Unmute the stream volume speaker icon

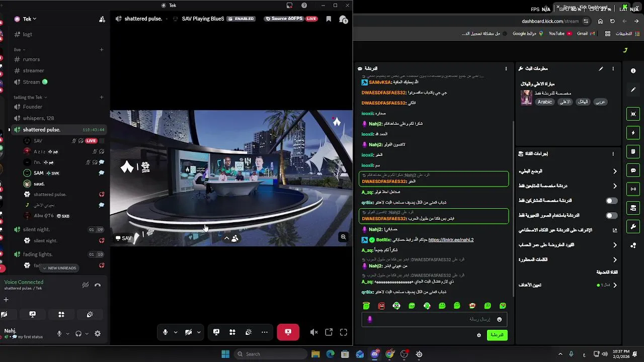314,332
